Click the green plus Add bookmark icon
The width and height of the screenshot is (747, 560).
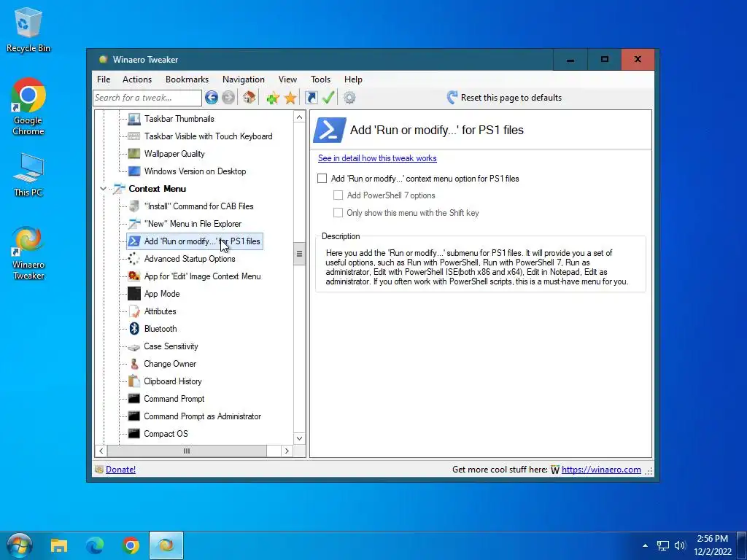pos(273,98)
